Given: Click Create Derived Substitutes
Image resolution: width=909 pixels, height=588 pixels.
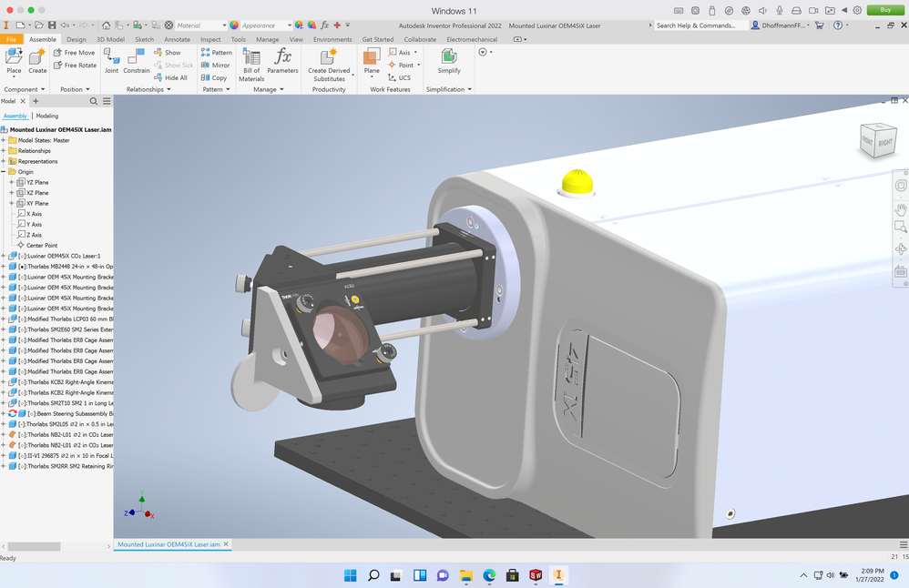Looking at the screenshot, I should coord(329,65).
